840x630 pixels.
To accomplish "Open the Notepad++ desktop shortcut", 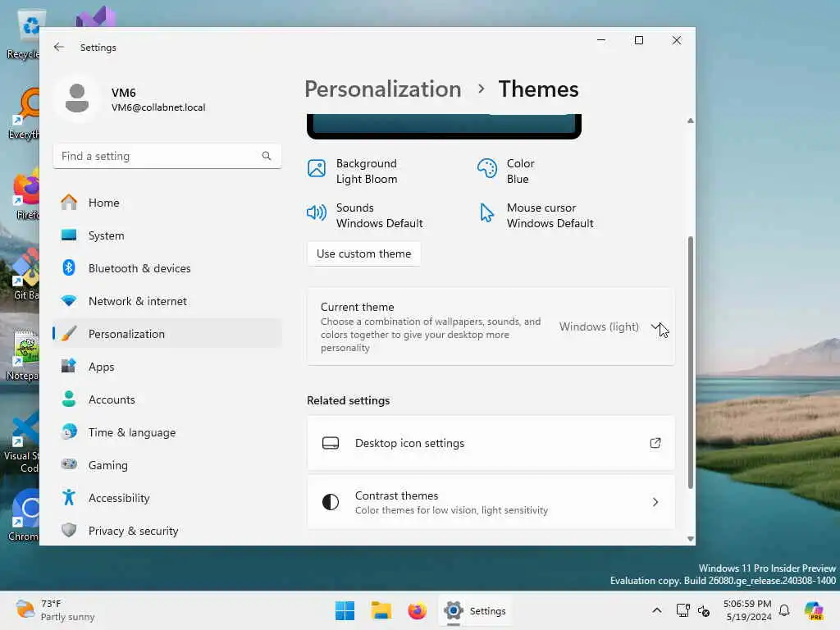I will pos(22,354).
